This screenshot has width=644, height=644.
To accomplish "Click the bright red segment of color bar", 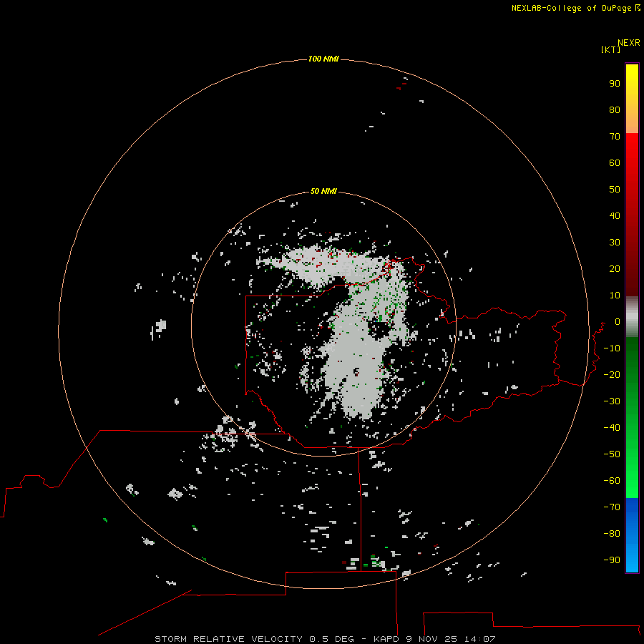I will pos(632,215).
